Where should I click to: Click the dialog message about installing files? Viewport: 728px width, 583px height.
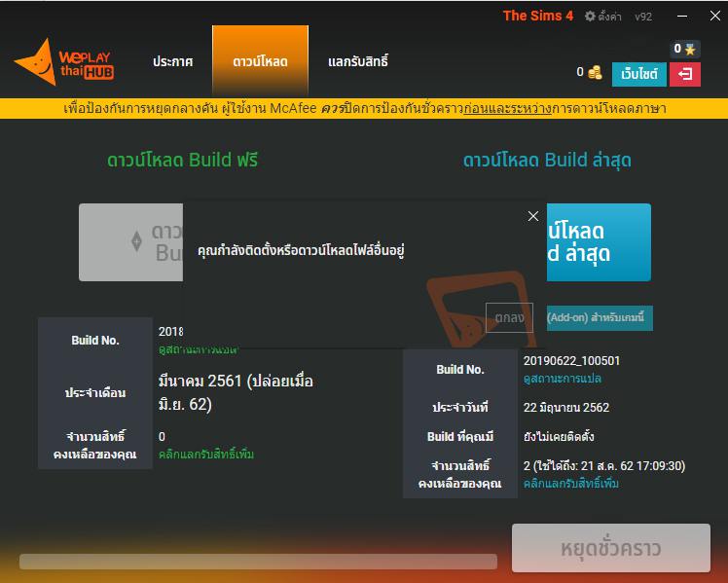301,250
